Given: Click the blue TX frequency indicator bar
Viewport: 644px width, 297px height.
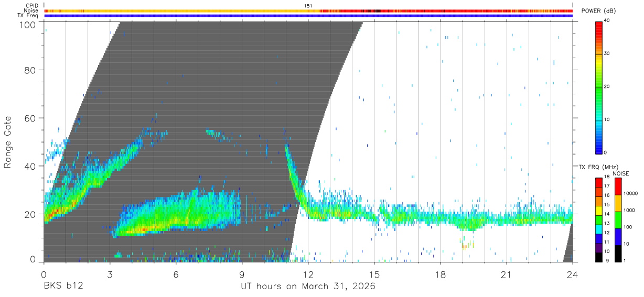Looking at the screenshot, I should [x=308, y=16].
